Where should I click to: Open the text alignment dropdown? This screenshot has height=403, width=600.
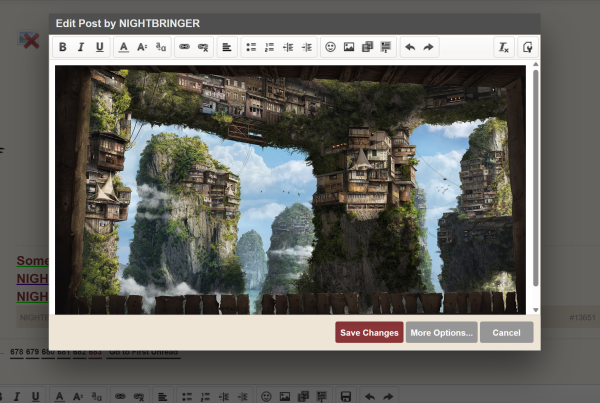click(227, 47)
